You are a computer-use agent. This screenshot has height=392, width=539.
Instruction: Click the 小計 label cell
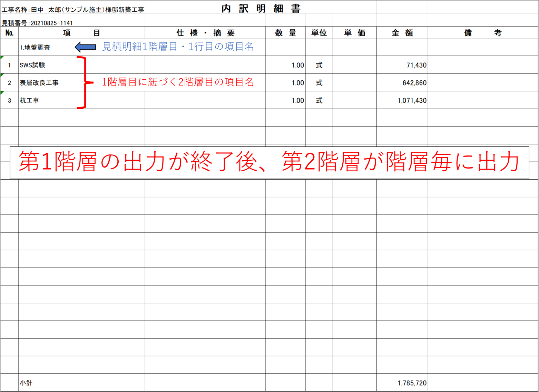point(26,383)
